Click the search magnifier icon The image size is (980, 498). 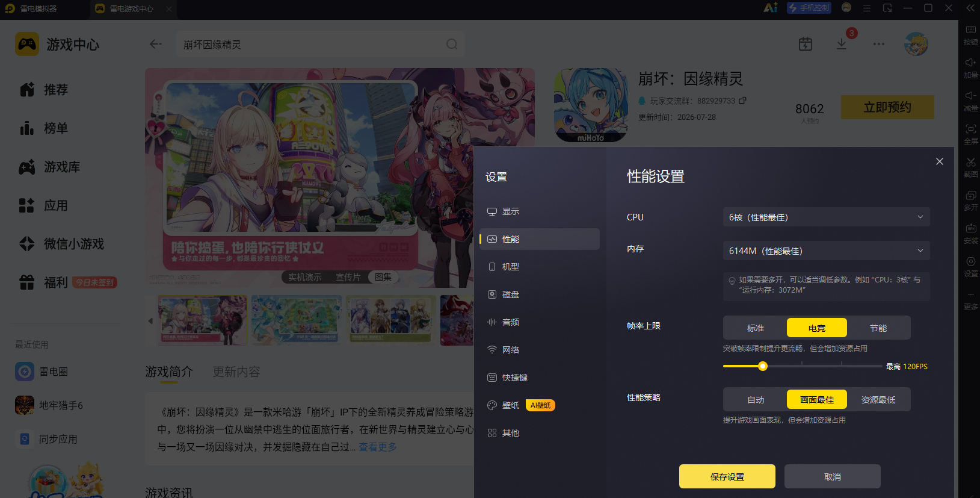click(x=452, y=44)
